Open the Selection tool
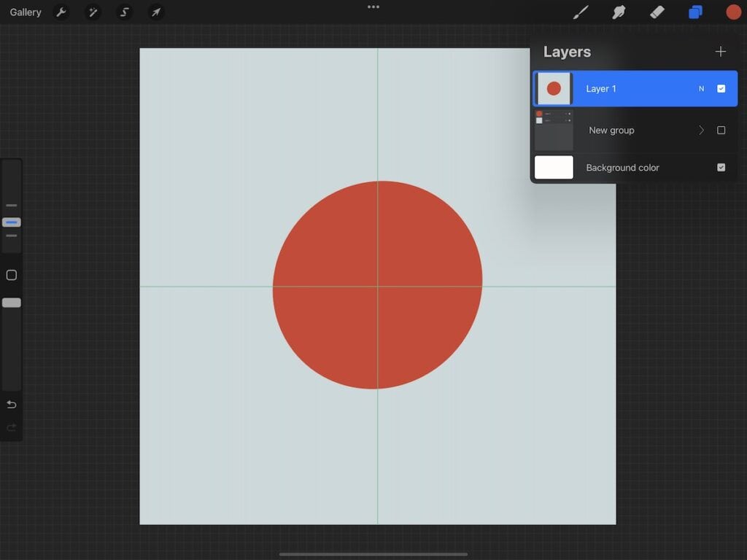 coord(124,12)
